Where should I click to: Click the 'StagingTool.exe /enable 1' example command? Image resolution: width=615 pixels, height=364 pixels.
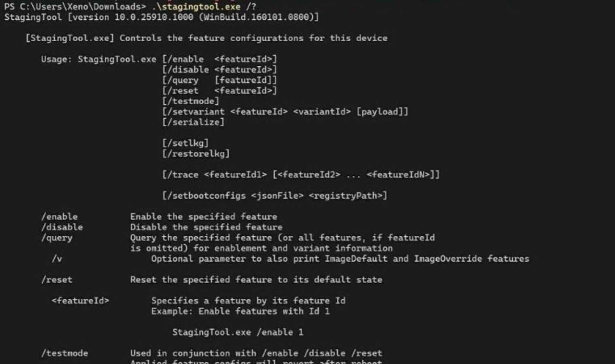(238, 332)
